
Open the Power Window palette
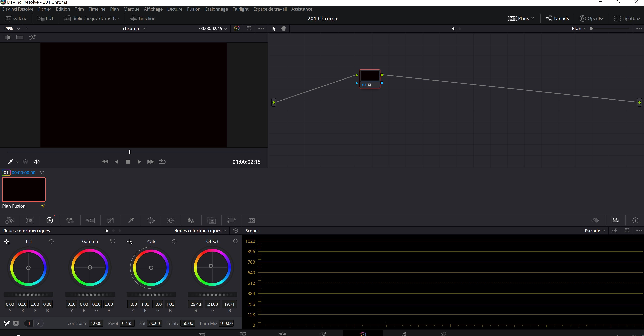(x=151, y=220)
